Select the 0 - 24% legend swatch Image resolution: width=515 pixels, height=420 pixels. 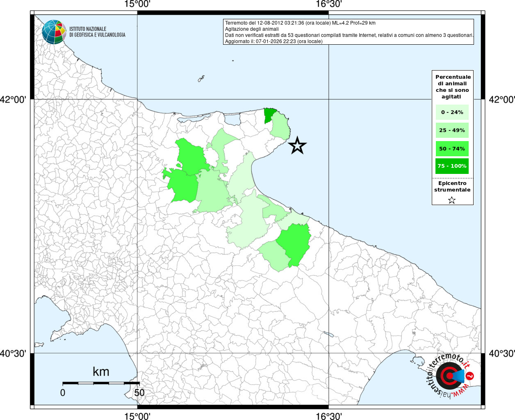tap(452, 112)
